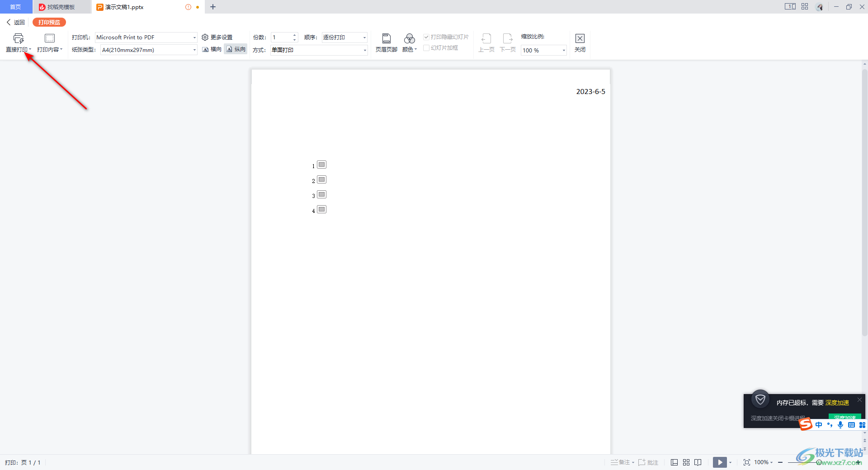
Task: Expand the 打印机 printer dropdown
Action: click(195, 38)
